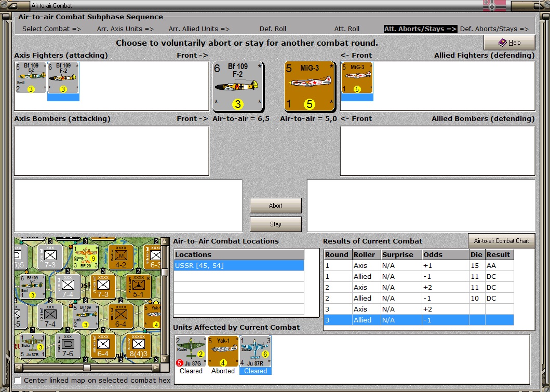550x392 pixels.
Task: Select the Yak-1 aborted unit counter
Action: (223, 352)
